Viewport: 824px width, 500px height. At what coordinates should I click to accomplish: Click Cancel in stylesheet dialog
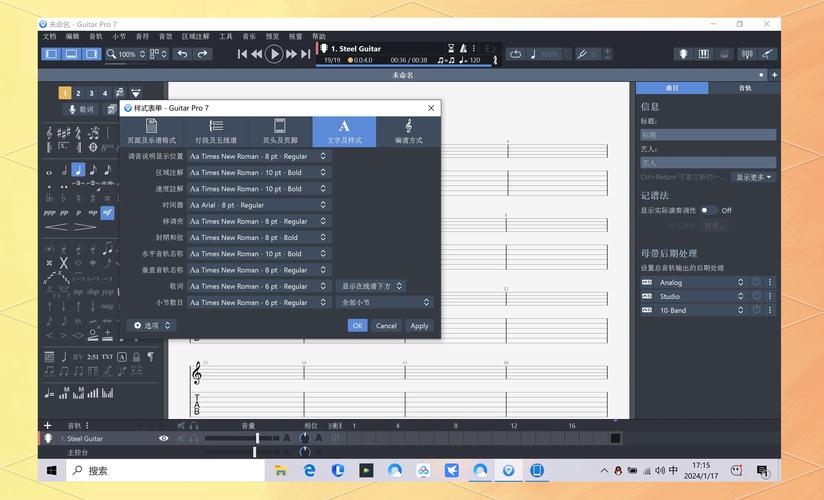(386, 325)
